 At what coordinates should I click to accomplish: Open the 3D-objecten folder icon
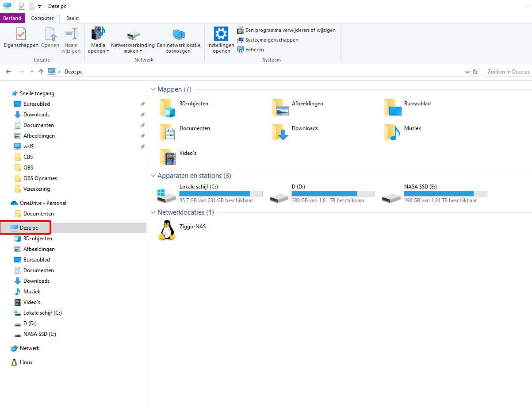coord(167,108)
